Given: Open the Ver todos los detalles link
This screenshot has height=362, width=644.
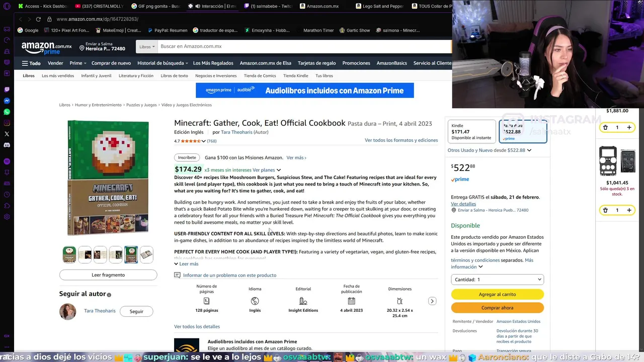Looking at the screenshot, I should [197, 326].
